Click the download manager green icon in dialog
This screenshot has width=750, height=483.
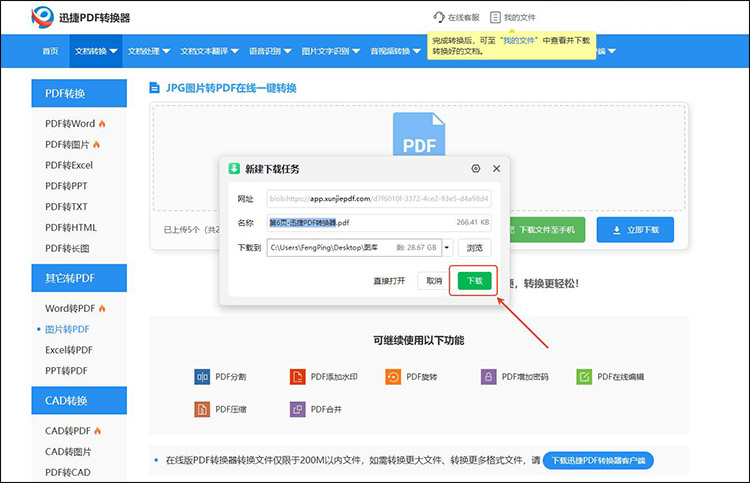tap(234, 168)
